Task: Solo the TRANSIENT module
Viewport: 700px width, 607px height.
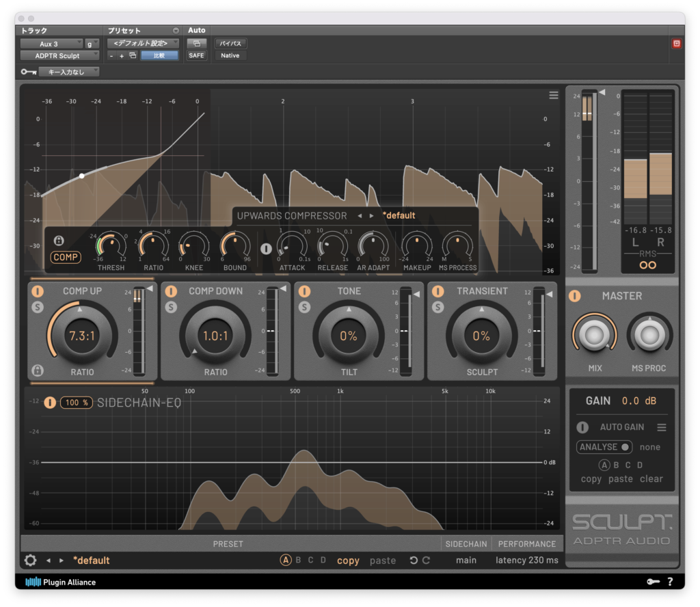Action: [x=438, y=307]
